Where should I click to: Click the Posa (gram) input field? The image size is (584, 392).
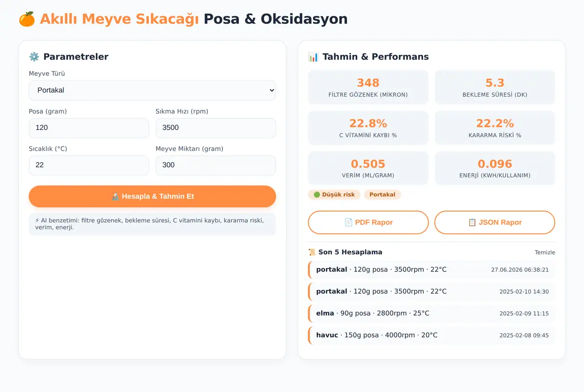pos(89,128)
